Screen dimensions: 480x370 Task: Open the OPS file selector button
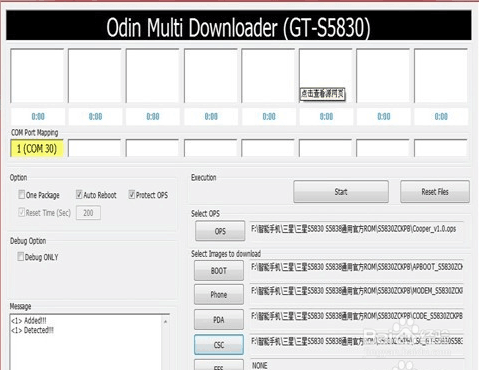(220, 231)
